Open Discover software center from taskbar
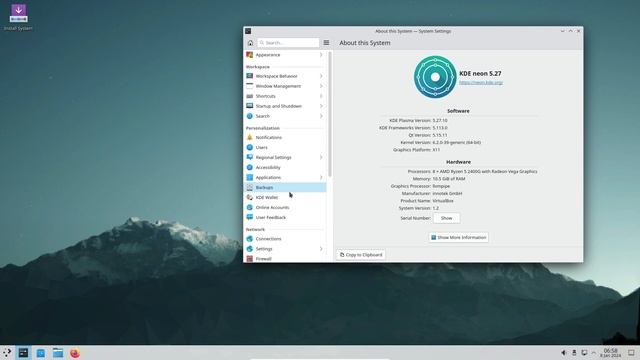 41,353
